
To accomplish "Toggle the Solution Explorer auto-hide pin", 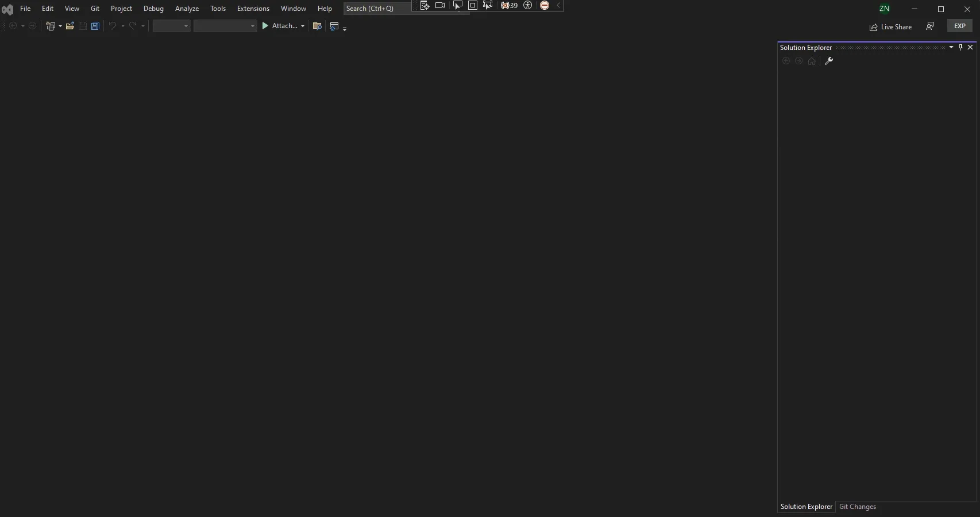I will coord(960,47).
